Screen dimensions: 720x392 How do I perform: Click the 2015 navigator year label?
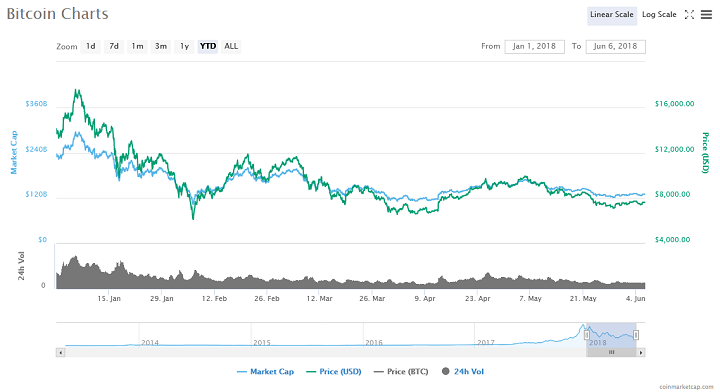pyautogui.click(x=262, y=342)
